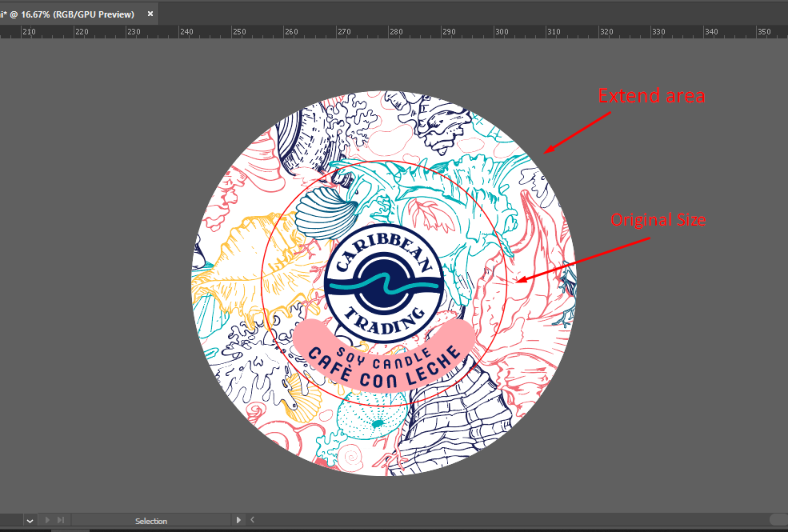The image size is (788, 532).
Task: Click the horizontal ruler at mark 300
Action: tap(502, 32)
